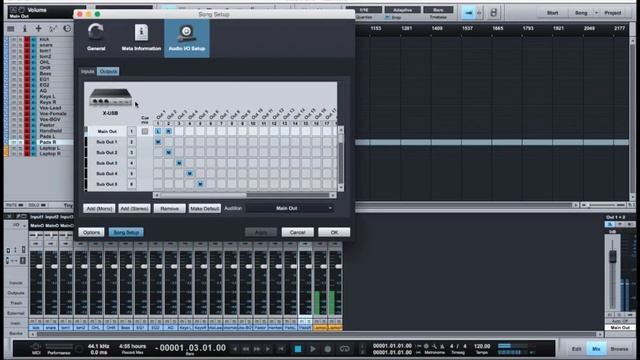Toggle Sub Out 3 routing on Out 3
Viewport: 640px width, 360px height.
[x=179, y=163]
